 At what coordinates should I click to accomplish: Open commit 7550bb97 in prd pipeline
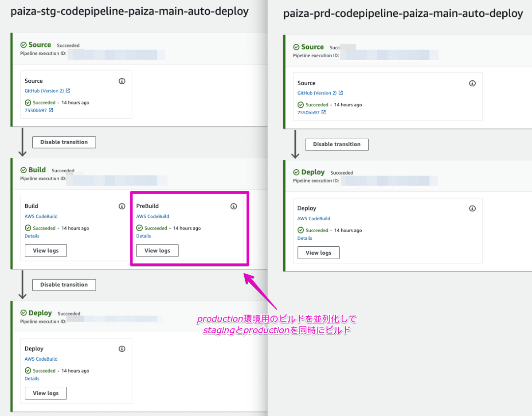[x=311, y=113]
